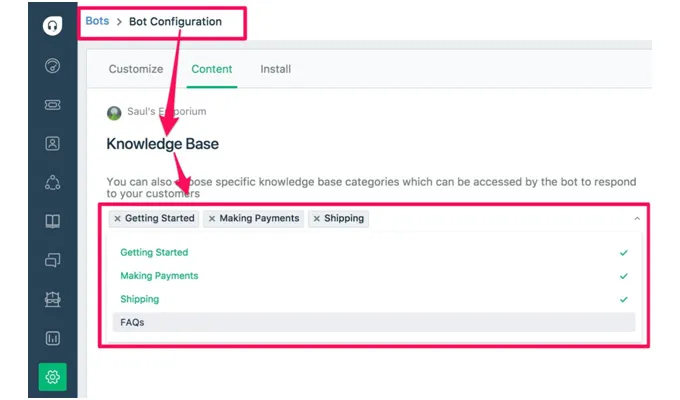The image size is (680, 400).
Task: Open the Solutions book icon in sidebar
Action: pos(53,221)
